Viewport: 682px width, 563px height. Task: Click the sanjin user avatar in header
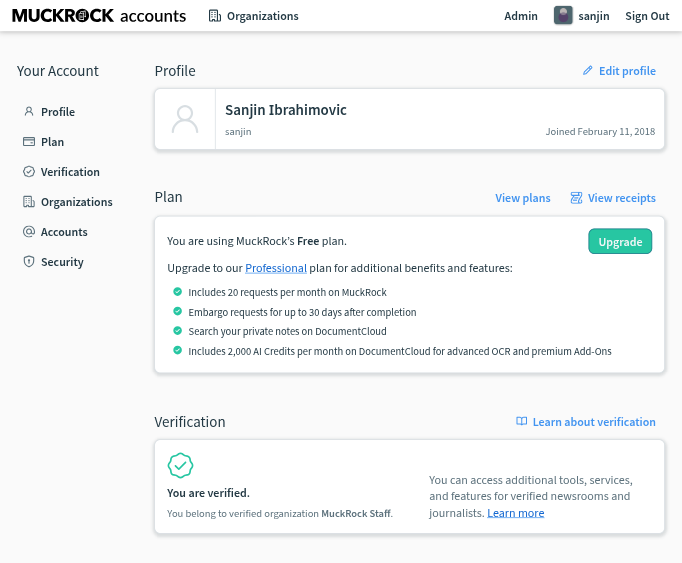[563, 16]
